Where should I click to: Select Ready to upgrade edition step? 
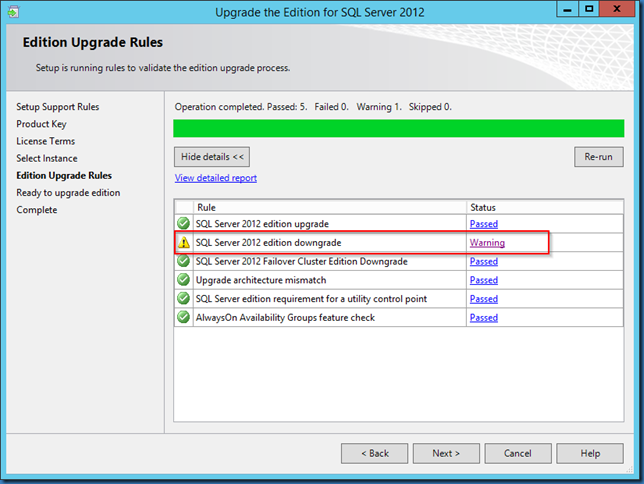[x=68, y=193]
